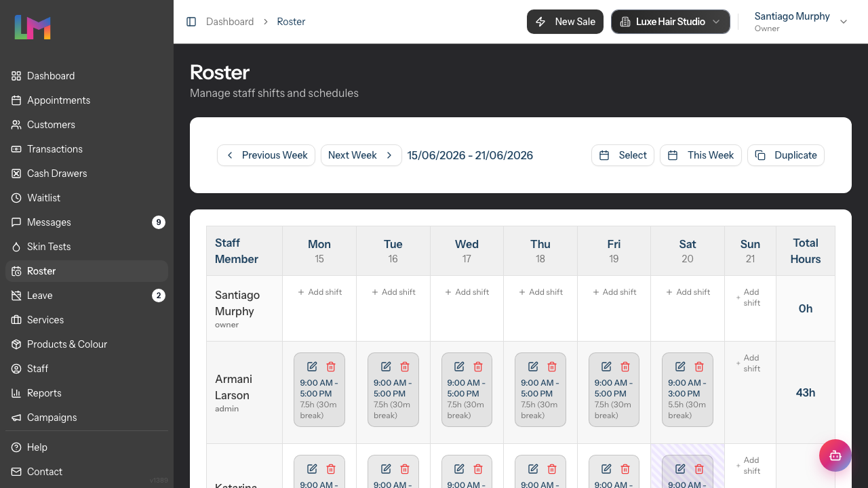Open Select date picker
Viewport: 868px width, 488px height.
point(623,155)
